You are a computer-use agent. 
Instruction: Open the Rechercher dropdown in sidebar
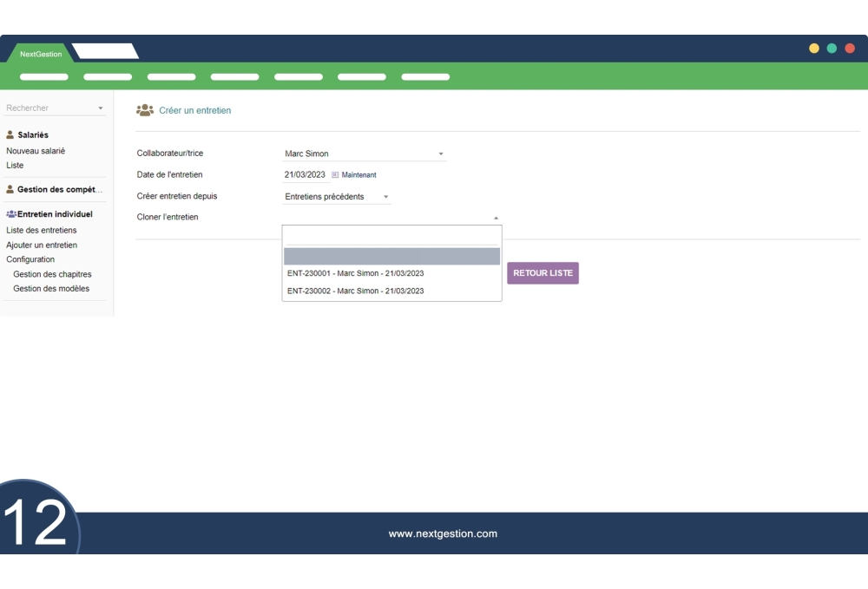(x=54, y=108)
